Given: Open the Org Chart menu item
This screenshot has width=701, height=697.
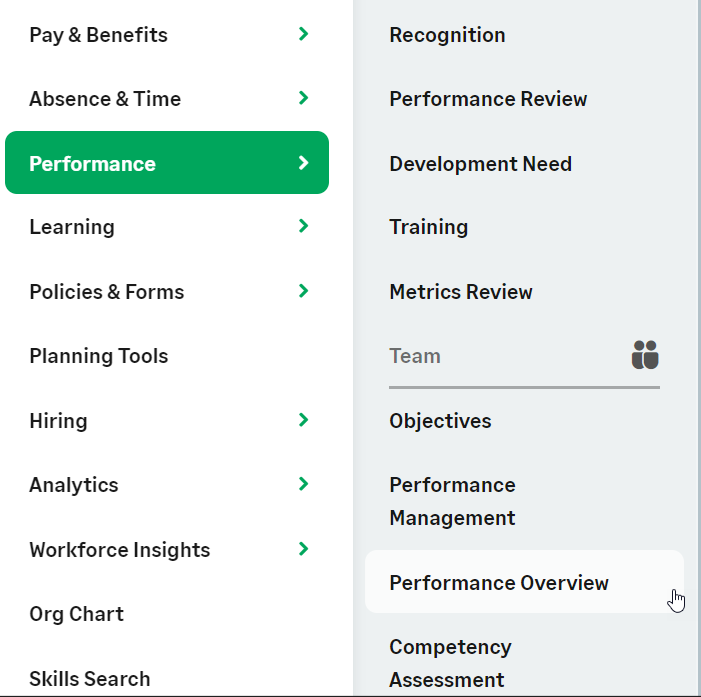Looking at the screenshot, I should click(x=77, y=614).
